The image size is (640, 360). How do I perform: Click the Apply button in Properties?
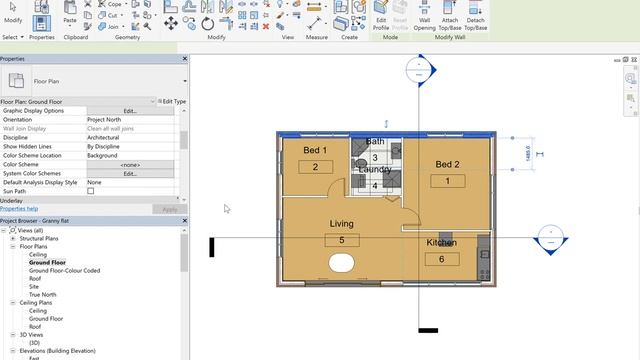(170, 209)
